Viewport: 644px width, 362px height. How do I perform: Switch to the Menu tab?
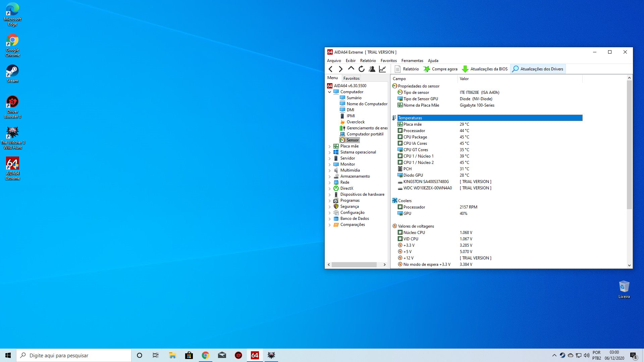tap(332, 78)
